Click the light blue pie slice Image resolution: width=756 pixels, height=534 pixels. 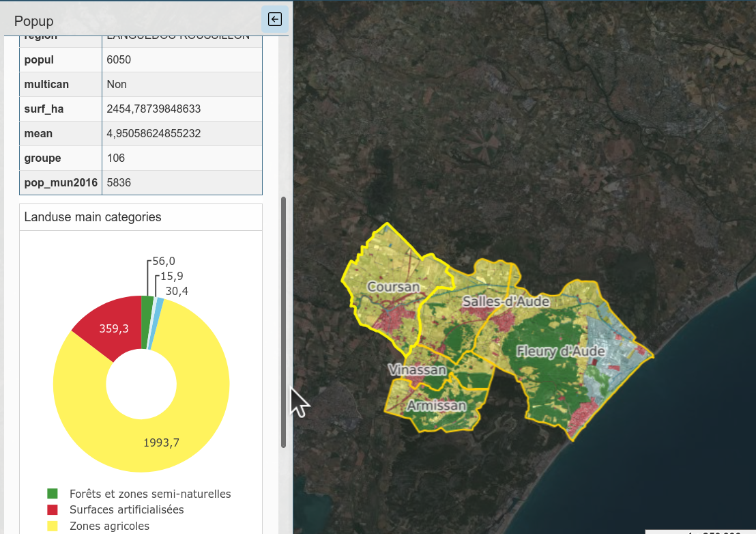coord(156,323)
